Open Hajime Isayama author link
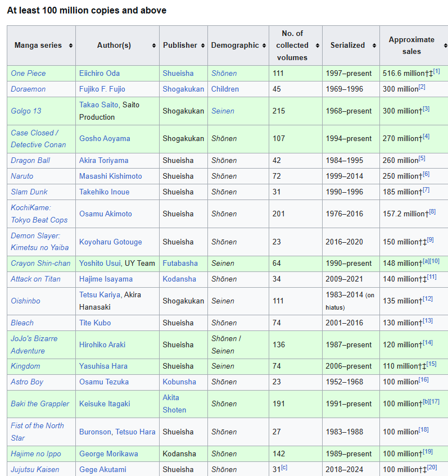The width and height of the screenshot is (448, 476). click(x=106, y=279)
